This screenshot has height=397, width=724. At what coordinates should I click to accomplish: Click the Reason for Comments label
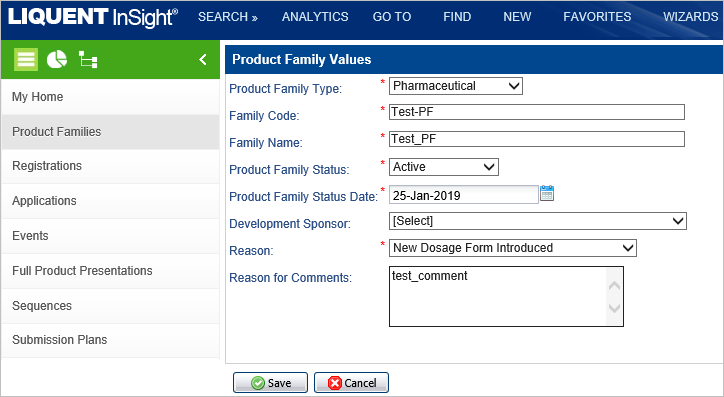point(290,278)
